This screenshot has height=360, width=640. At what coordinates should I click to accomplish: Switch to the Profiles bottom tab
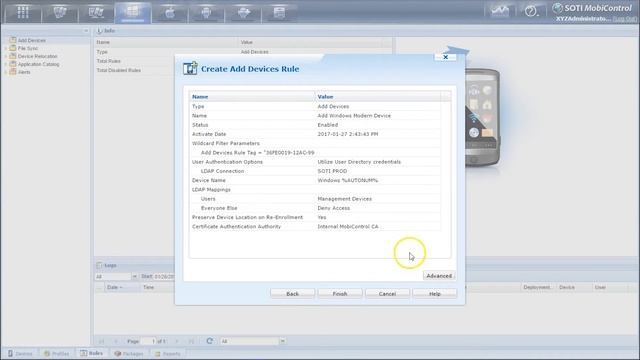coord(57,353)
